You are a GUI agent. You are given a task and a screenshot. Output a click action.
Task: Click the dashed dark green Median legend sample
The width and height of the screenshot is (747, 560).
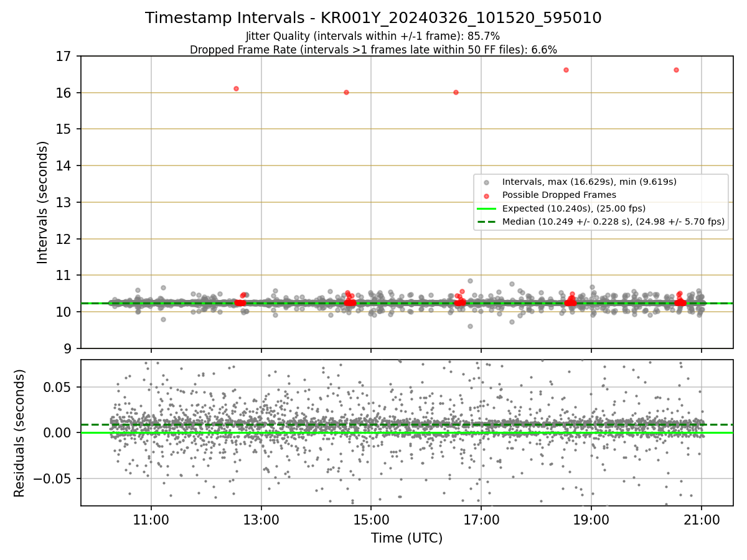pyautogui.click(x=487, y=222)
